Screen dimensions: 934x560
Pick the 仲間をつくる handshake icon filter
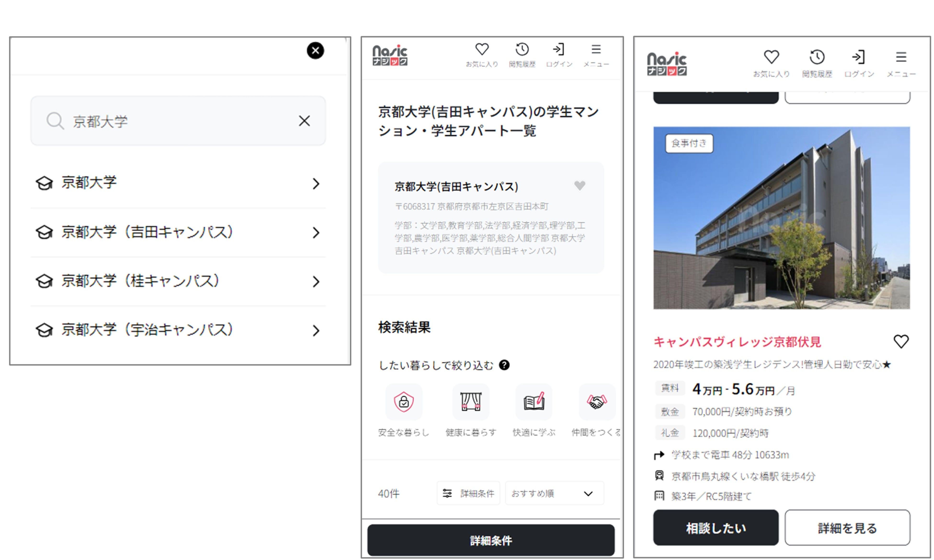click(x=597, y=402)
